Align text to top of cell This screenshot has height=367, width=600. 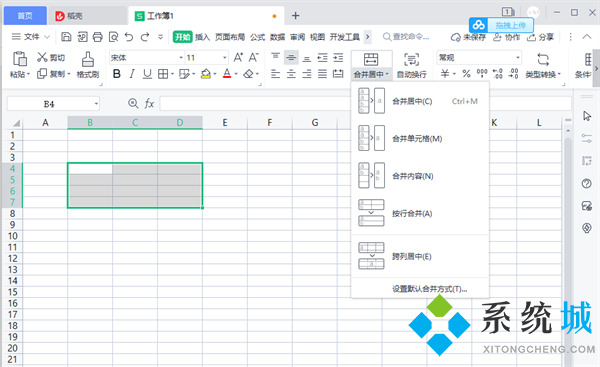tap(276, 57)
